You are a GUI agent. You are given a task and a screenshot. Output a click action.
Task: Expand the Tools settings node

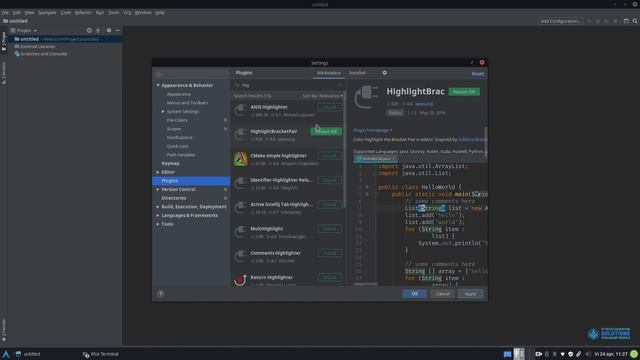click(x=158, y=224)
